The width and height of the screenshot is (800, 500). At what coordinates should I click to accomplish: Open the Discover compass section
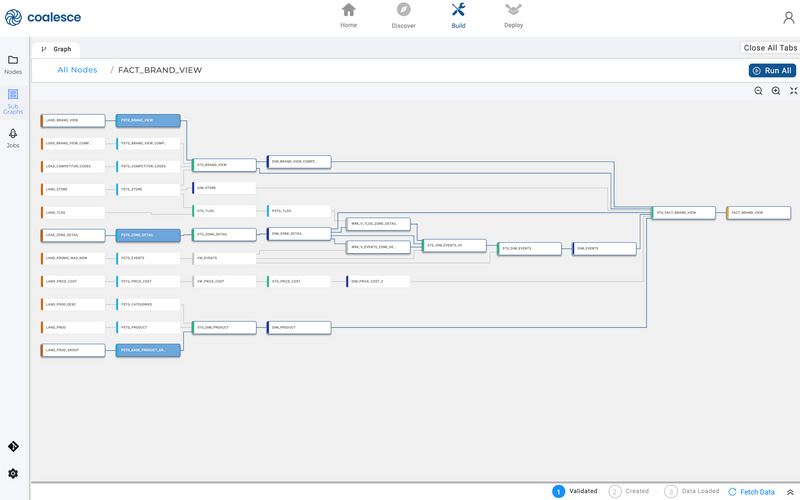click(x=403, y=16)
